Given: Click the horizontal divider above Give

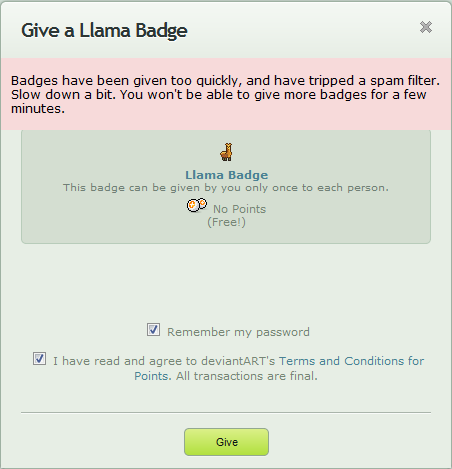Looking at the screenshot, I should [226, 412].
